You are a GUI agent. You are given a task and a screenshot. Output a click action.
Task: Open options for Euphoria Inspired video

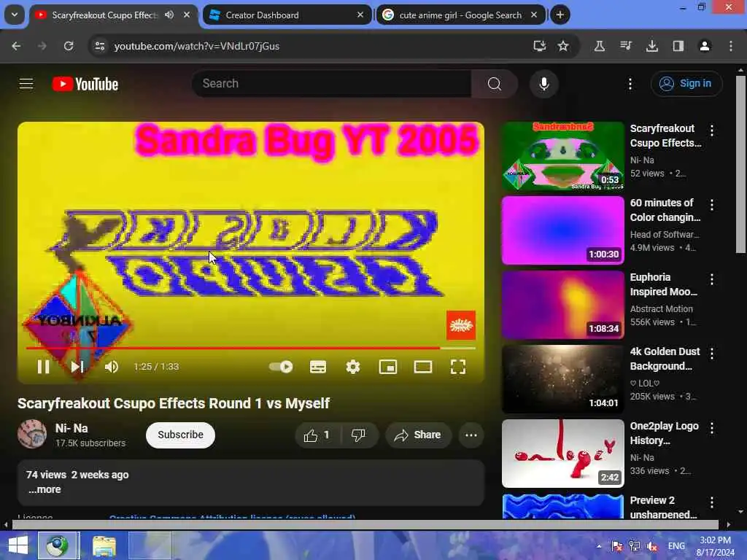click(x=712, y=279)
